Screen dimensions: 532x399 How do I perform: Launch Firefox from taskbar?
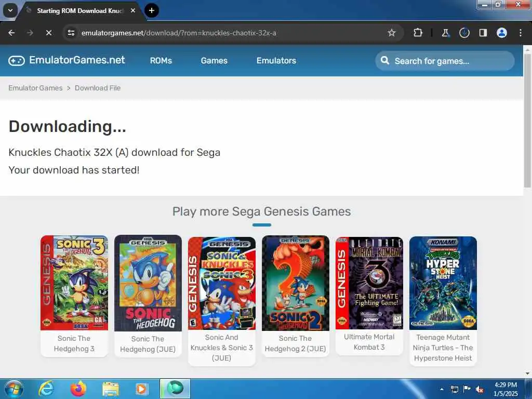point(78,389)
